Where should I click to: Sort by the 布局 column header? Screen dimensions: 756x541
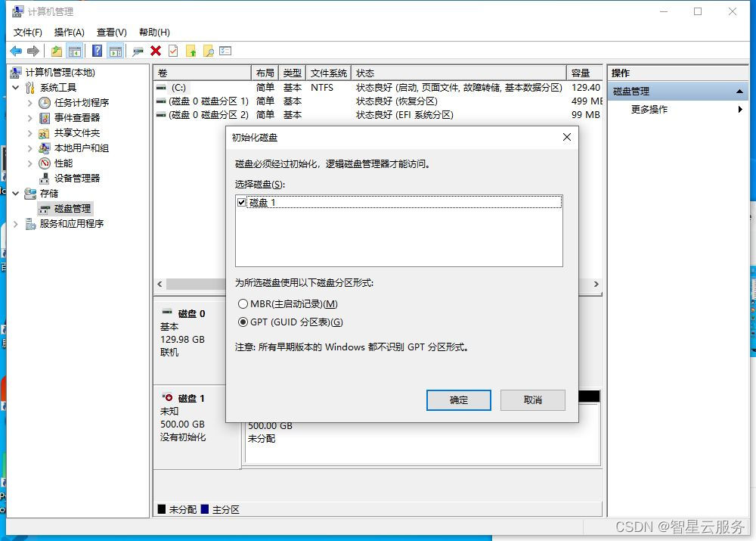265,73
